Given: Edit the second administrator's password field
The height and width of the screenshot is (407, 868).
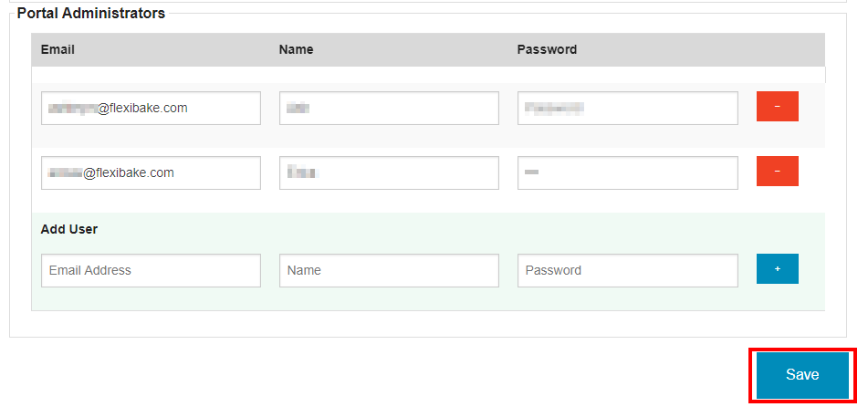Looking at the screenshot, I should 628,172.
